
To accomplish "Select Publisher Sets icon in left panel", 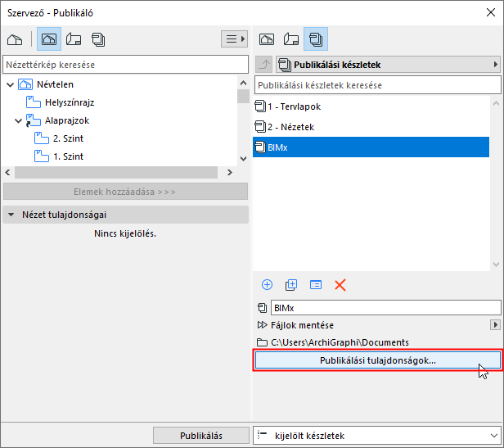I will coord(98,39).
